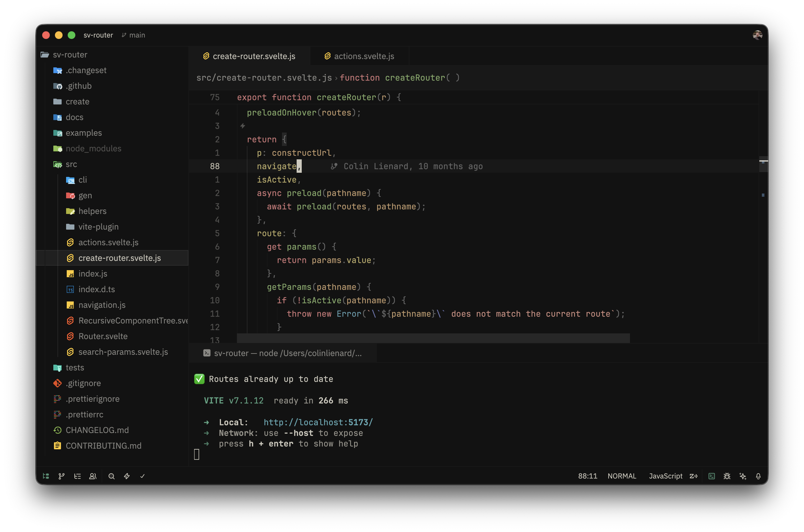The width and height of the screenshot is (804, 532).
Task: Open the collaboration panel people icon
Action: [93, 476]
